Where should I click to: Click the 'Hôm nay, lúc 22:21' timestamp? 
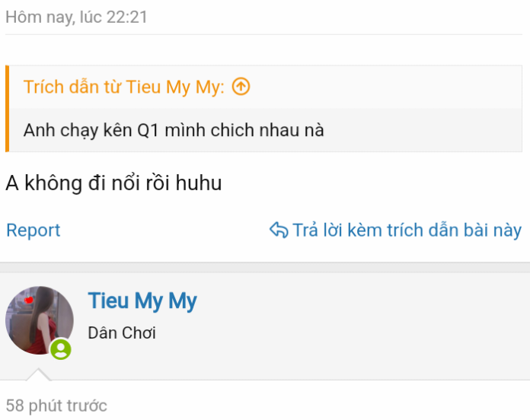click(76, 17)
